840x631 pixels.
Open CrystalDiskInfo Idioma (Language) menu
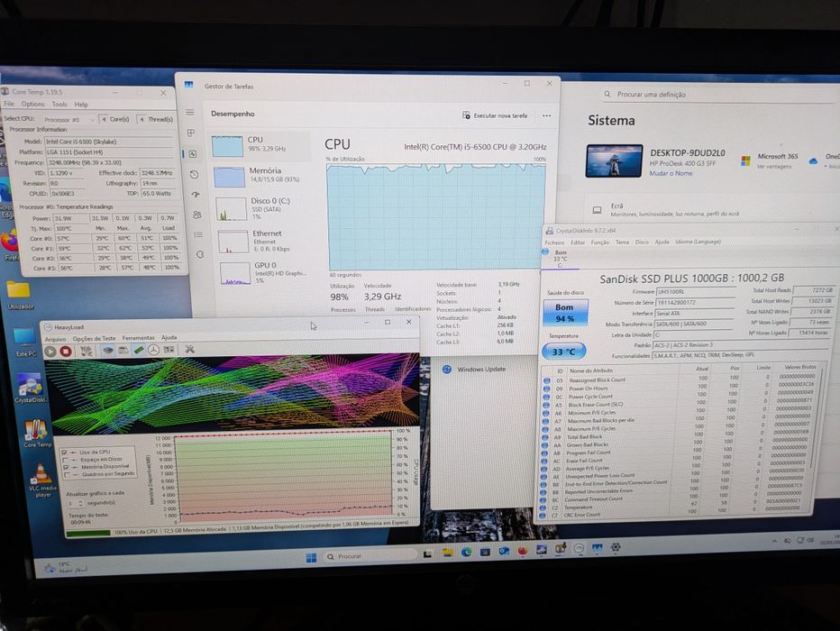coord(698,242)
